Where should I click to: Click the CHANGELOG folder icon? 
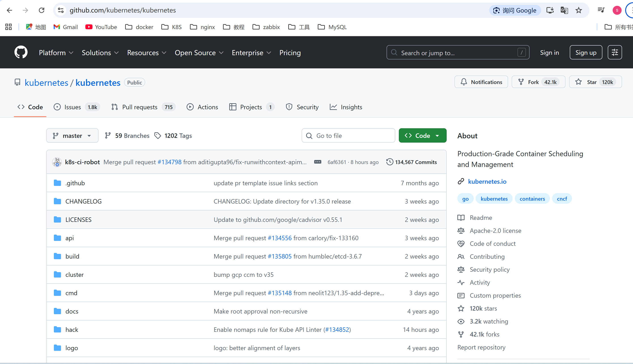(x=57, y=201)
